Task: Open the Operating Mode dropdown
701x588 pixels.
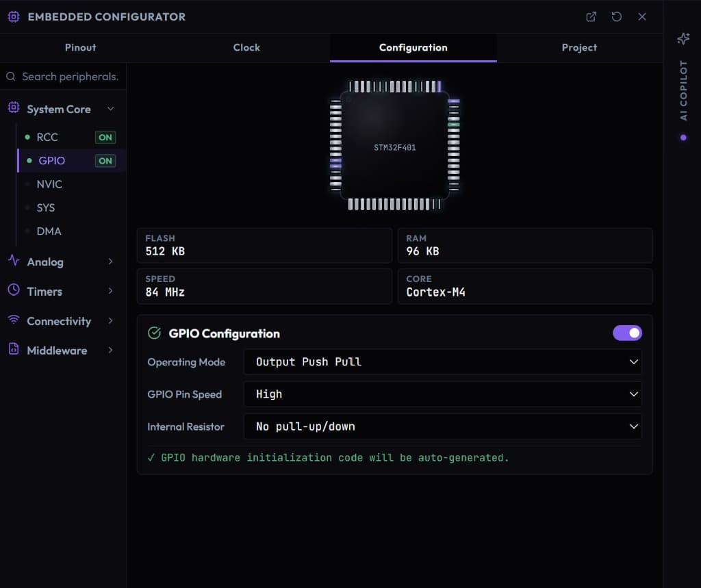Action: (443, 361)
